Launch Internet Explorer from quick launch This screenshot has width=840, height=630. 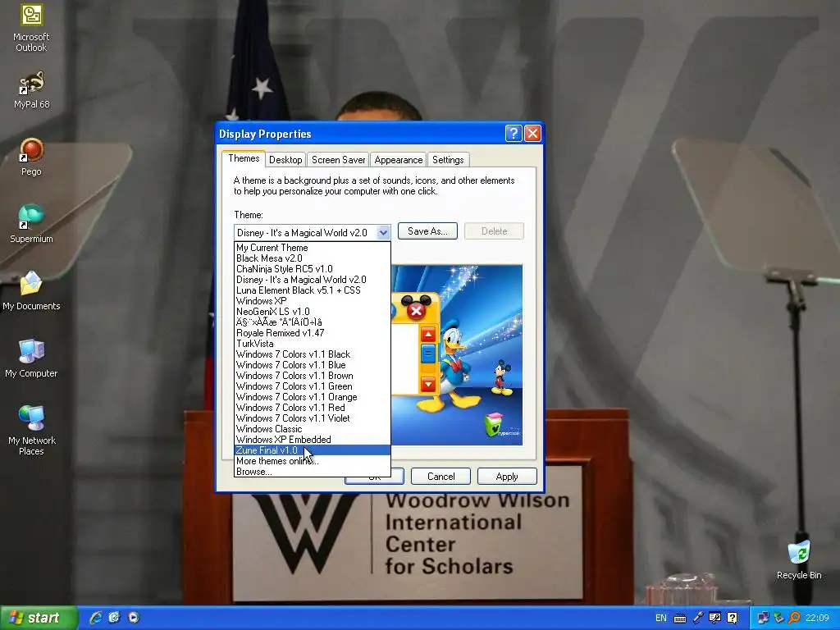[x=96, y=618]
